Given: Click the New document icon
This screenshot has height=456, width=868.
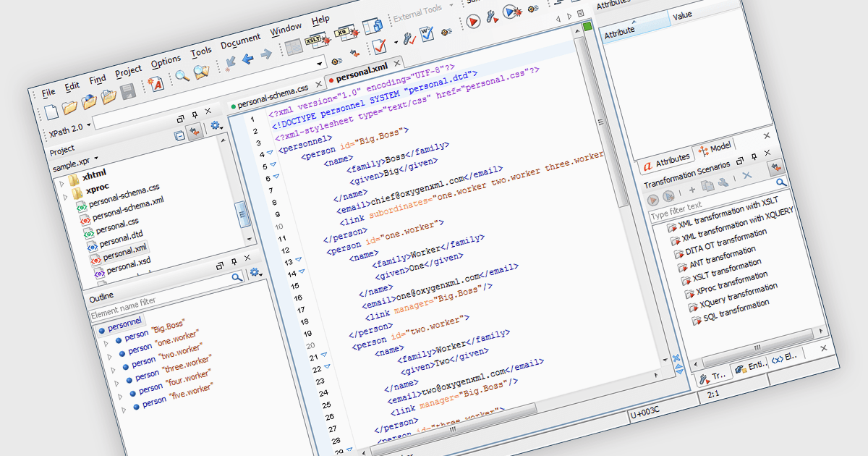Looking at the screenshot, I should (51, 112).
